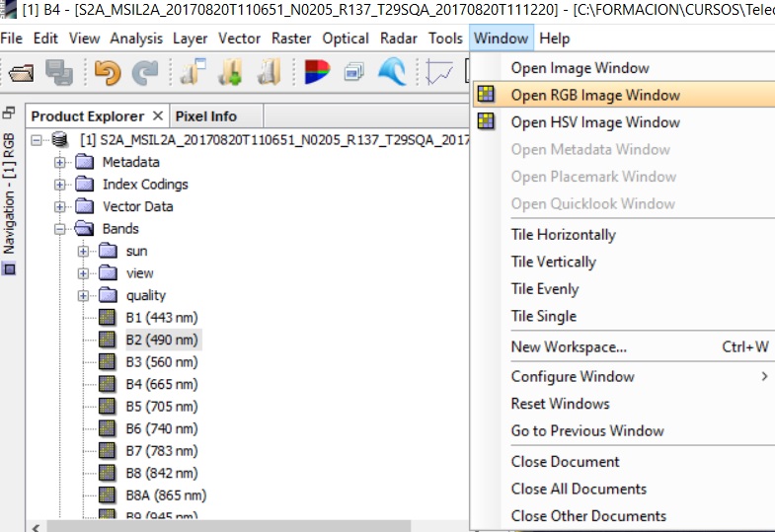
Task: Expand the Metadata node
Action: pos(60,163)
